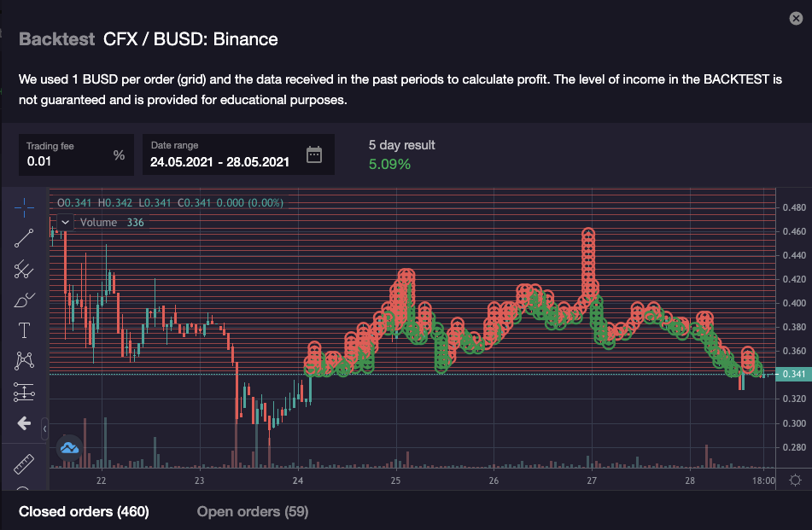Click the date range field 24.05.2021 - 28.05.2021
This screenshot has height=530, width=812.
point(219,160)
